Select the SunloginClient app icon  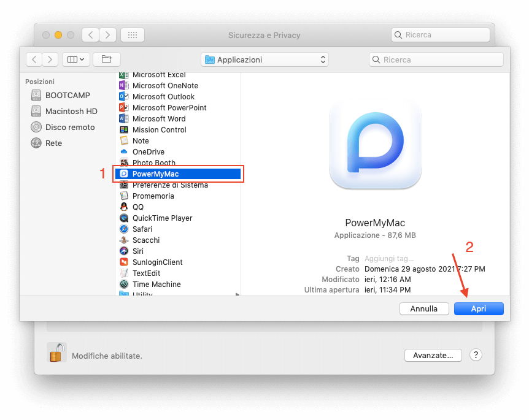pyautogui.click(x=124, y=262)
